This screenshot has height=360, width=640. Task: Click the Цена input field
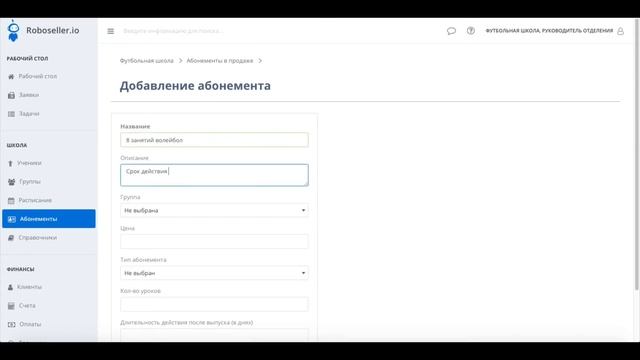214,242
